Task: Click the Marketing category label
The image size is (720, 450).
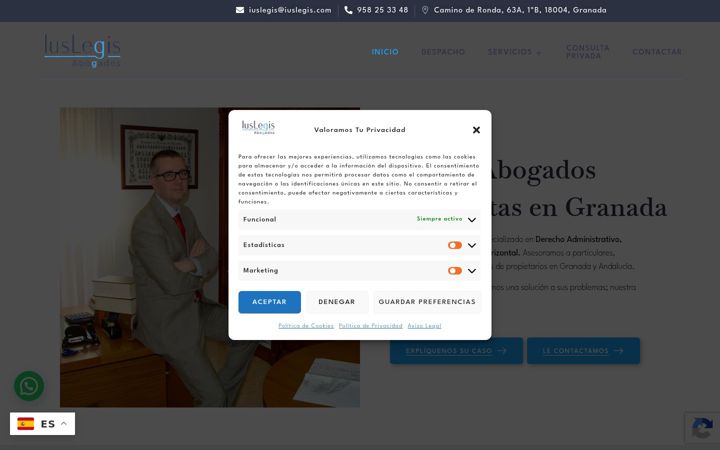Action: click(260, 270)
